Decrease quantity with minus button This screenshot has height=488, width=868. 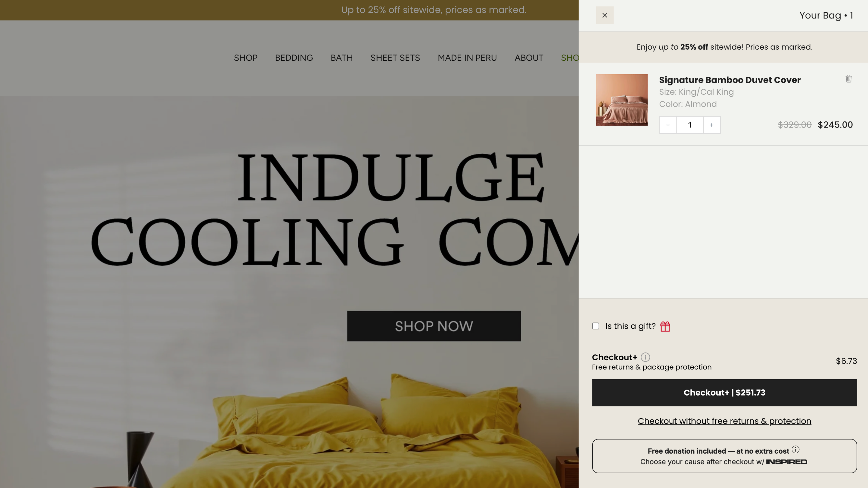(x=668, y=125)
